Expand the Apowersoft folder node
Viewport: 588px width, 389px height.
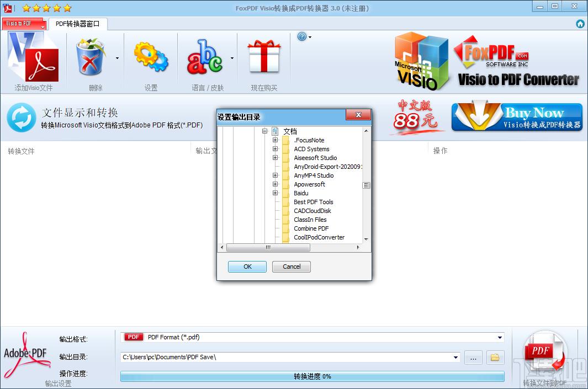click(x=276, y=184)
